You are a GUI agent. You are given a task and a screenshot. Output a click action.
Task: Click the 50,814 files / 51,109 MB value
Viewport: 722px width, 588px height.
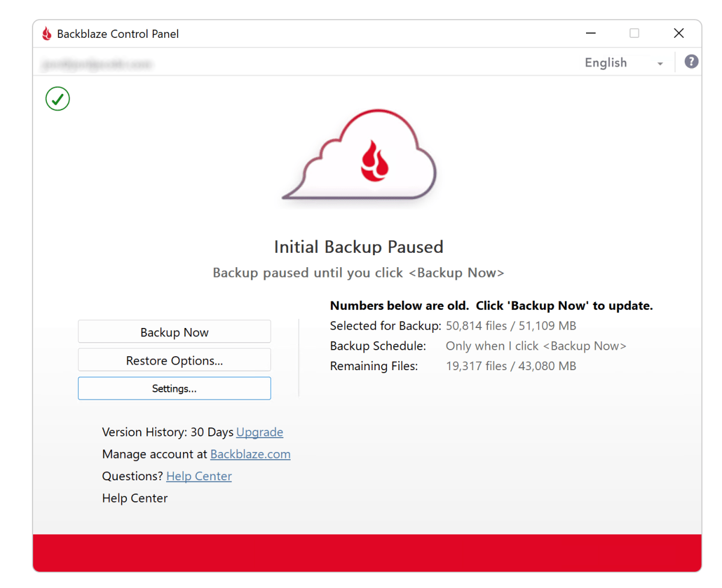511,326
